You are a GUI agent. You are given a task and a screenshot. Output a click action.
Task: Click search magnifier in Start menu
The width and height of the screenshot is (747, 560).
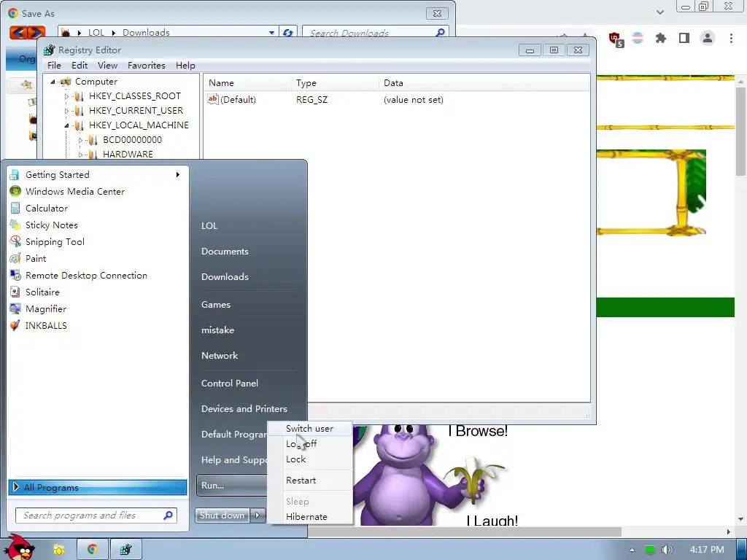168,516
